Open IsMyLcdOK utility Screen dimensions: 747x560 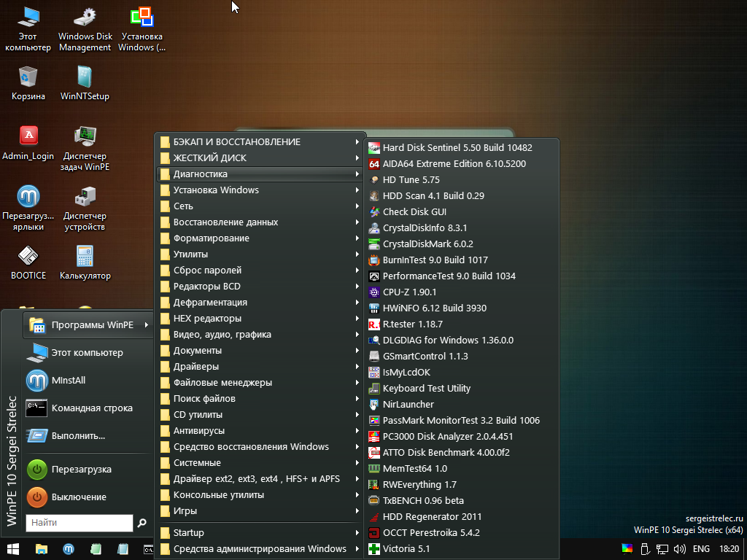tap(461, 373)
